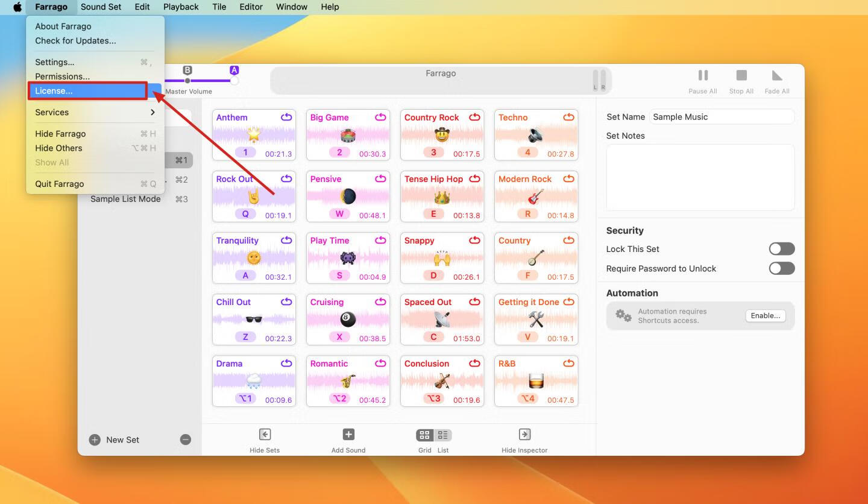Add a set with New Set plus icon
This screenshot has width=868, height=504.
(x=95, y=440)
